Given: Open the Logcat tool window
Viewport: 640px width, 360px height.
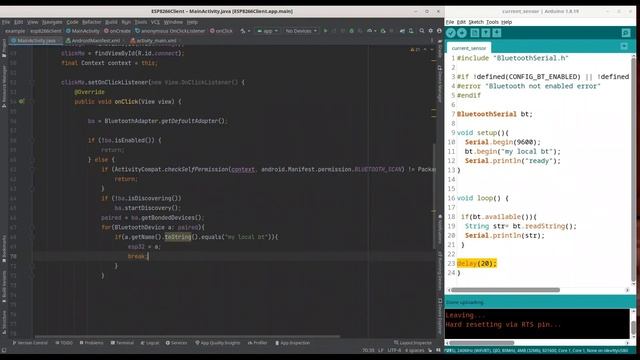Looking at the screenshot, I should coord(150,343).
